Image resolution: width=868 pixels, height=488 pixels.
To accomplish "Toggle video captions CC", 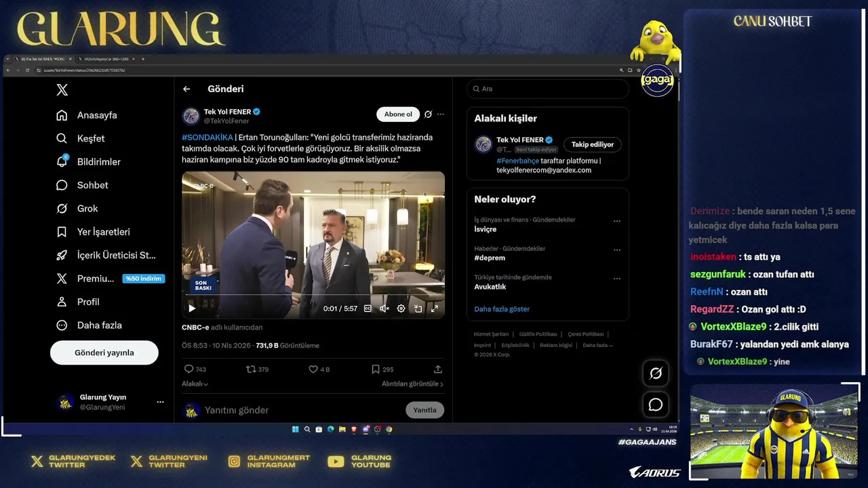I will [368, 308].
